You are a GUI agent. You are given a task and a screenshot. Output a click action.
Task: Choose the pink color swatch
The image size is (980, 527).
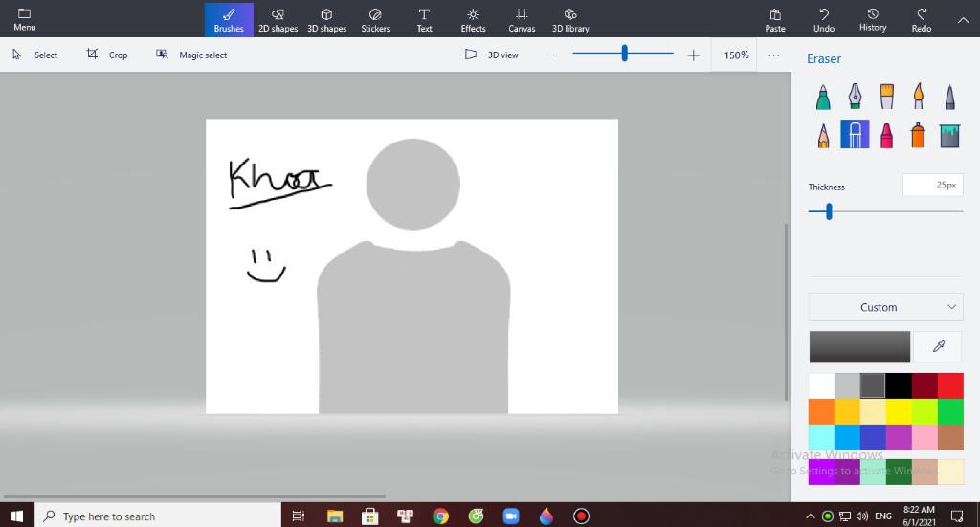924,437
